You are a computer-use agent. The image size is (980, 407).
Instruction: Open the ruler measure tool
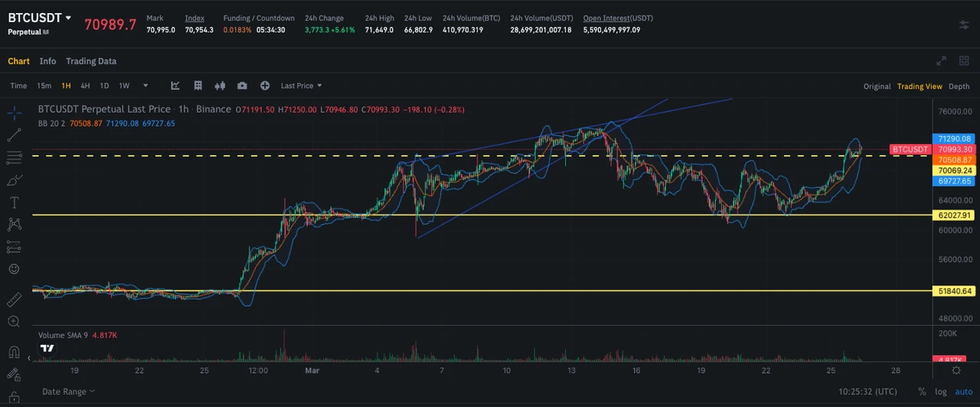click(x=14, y=299)
